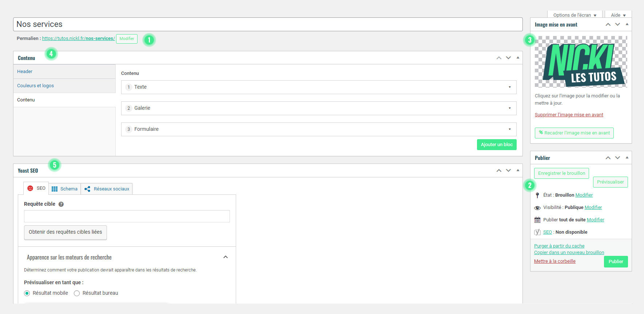Expand the Galerie content block
This screenshot has height=314, width=644.
pos(509,108)
